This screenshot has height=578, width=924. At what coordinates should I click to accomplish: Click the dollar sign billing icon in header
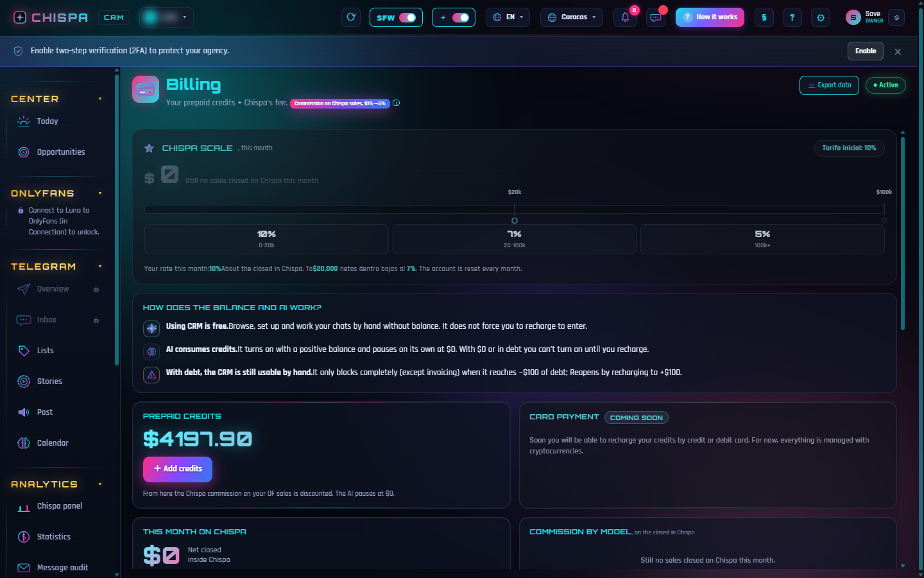[x=764, y=17]
